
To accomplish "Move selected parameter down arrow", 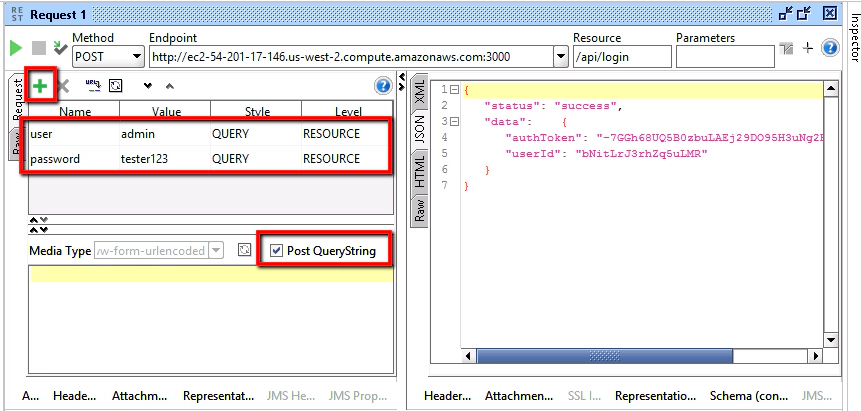I will pos(147,86).
